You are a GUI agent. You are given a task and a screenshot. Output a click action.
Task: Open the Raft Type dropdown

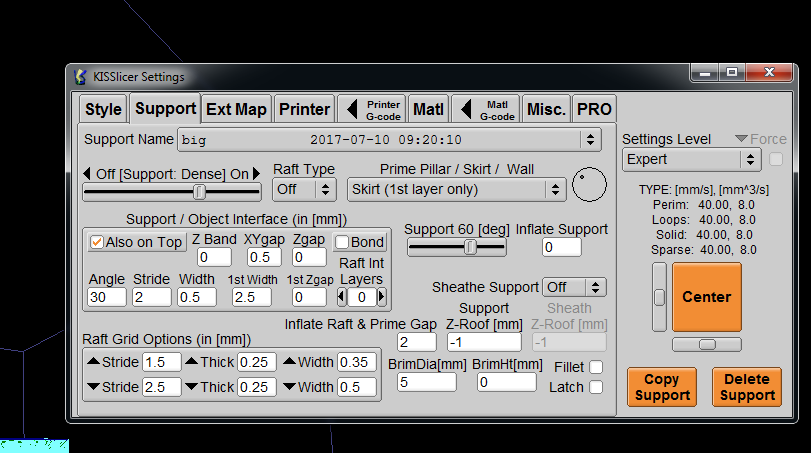(x=304, y=189)
